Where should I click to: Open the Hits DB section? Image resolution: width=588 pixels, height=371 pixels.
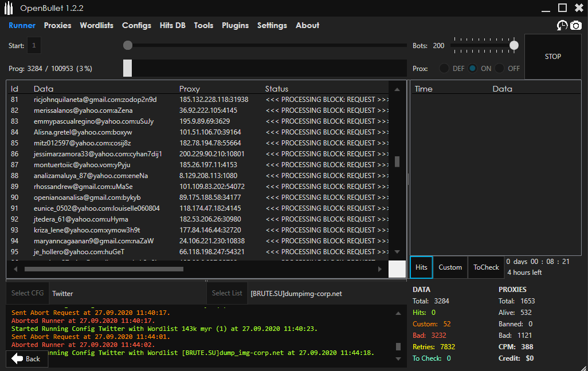pyautogui.click(x=173, y=26)
